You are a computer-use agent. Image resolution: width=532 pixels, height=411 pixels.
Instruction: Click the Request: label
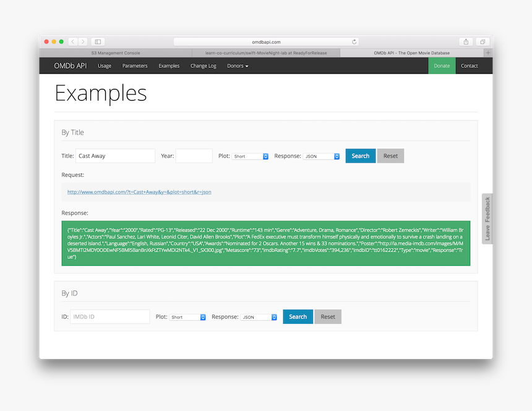pyautogui.click(x=72, y=175)
